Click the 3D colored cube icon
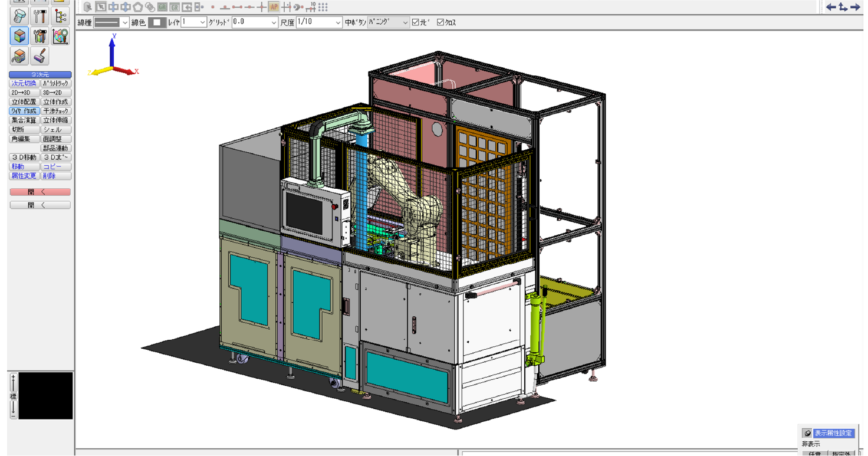 19,36
